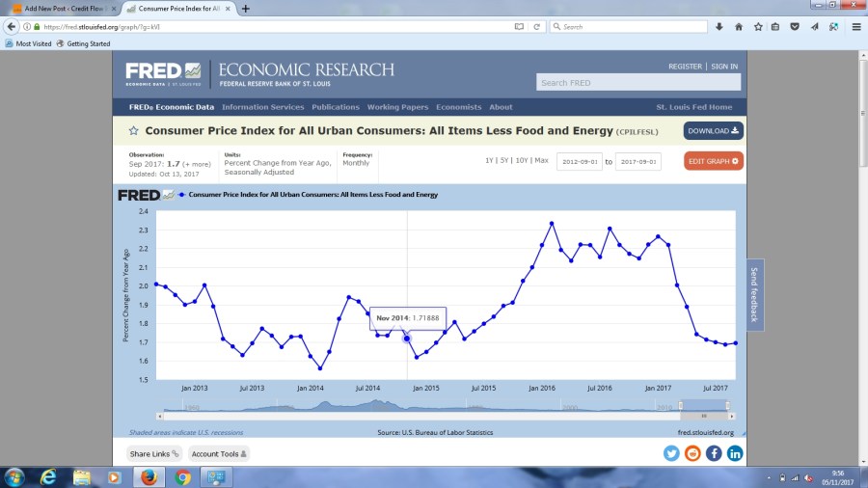Share the graph via LinkedIn icon
868x488 pixels.
735,453
